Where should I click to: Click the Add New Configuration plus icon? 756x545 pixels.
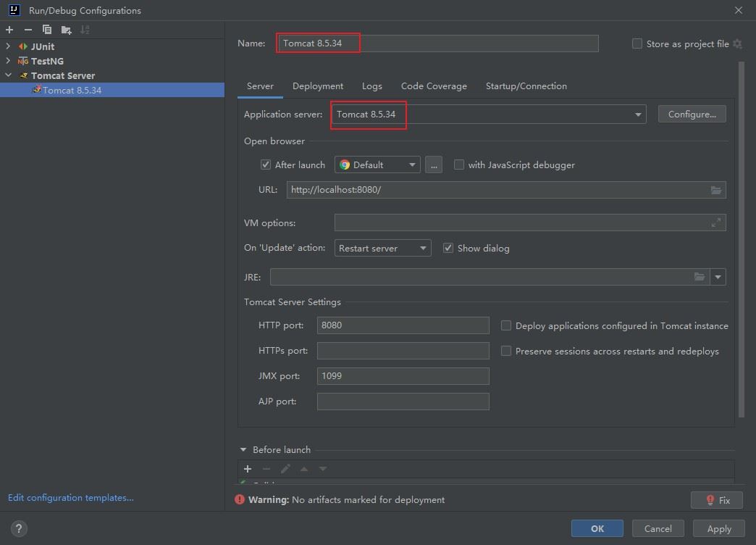coord(9,30)
